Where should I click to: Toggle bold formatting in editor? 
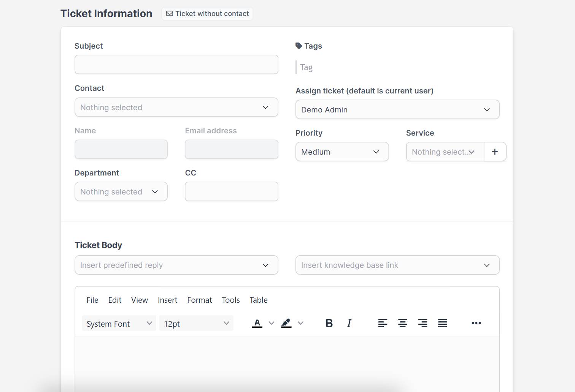click(329, 323)
